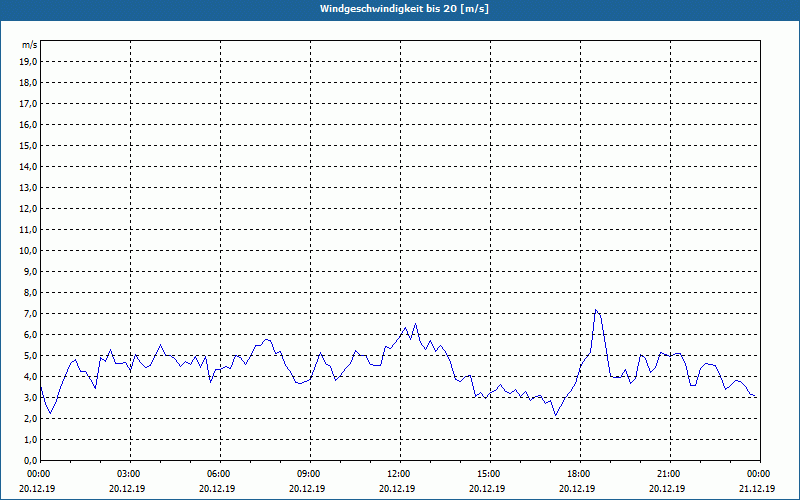Select the "5,0" y-axis value
Screen dimensions: 800x500
30,356
